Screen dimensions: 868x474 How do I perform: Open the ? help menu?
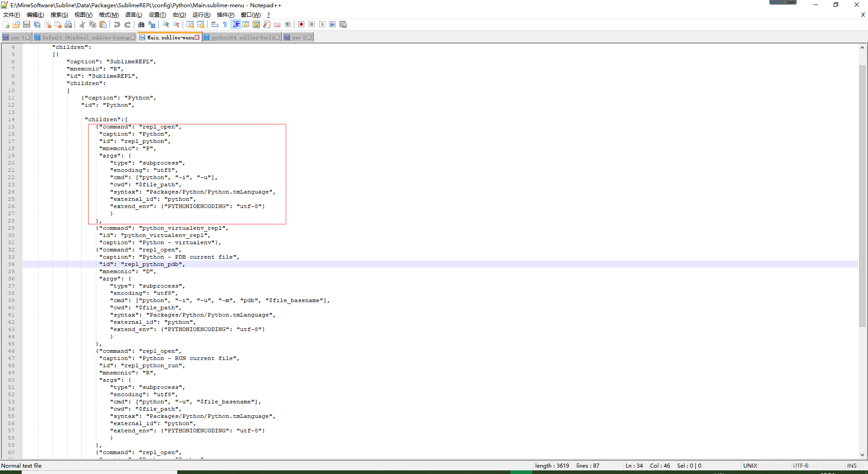click(269, 15)
